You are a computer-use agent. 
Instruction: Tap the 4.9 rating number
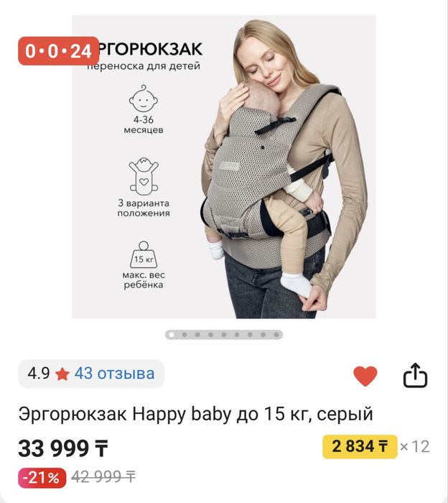39,374
